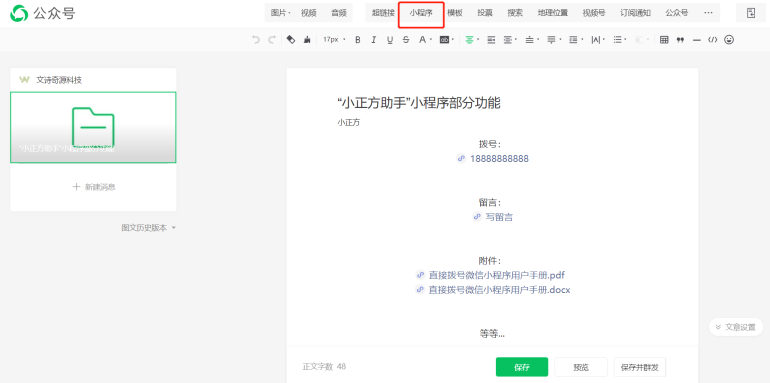The image size is (770, 383).
Task: Click the 模板 menu item
Action: (x=455, y=13)
